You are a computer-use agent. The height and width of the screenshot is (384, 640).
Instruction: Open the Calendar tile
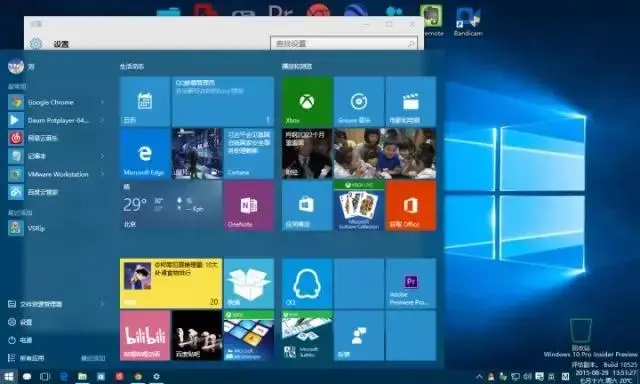[145, 101]
